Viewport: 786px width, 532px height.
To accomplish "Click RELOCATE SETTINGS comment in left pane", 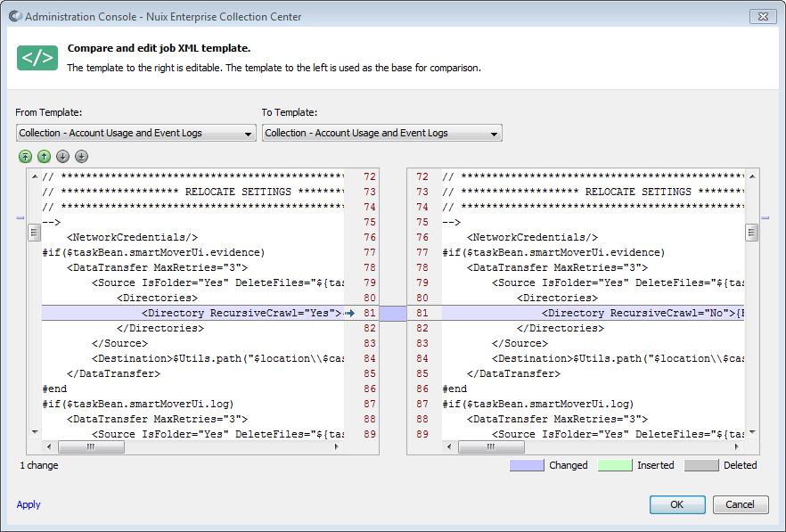I will click(x=193, y=192).
